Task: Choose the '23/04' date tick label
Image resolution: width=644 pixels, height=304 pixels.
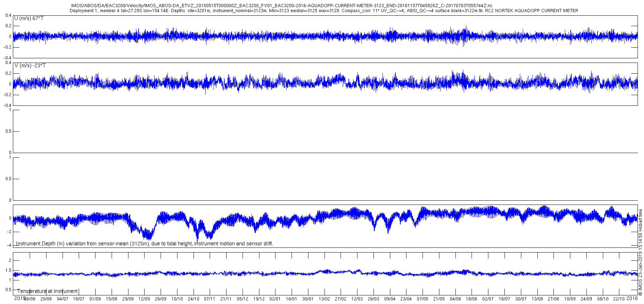Action: click(406, 299)
